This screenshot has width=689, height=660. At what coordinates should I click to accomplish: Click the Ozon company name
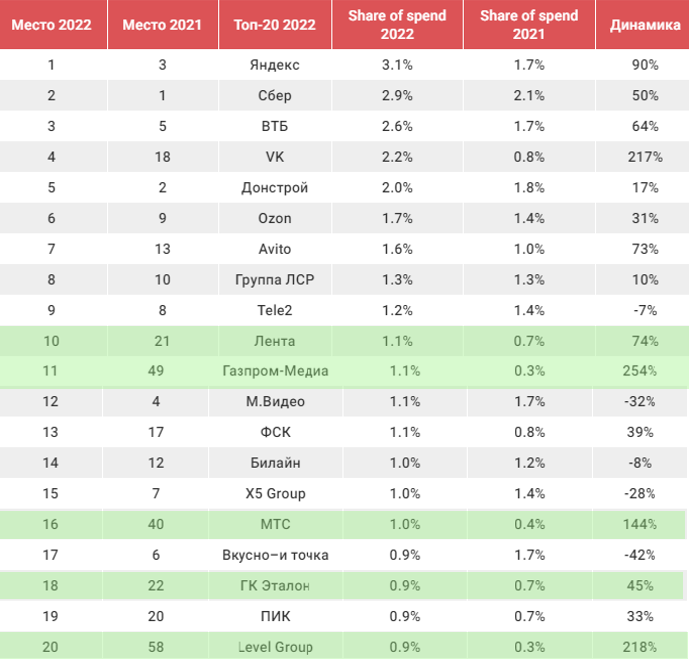[x=275, y=218]
